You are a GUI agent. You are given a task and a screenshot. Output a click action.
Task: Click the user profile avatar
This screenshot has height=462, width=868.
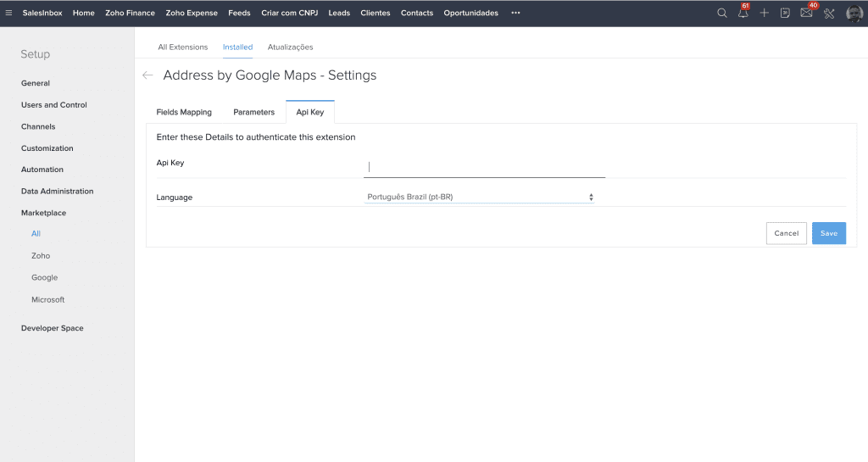click(854, 13)
